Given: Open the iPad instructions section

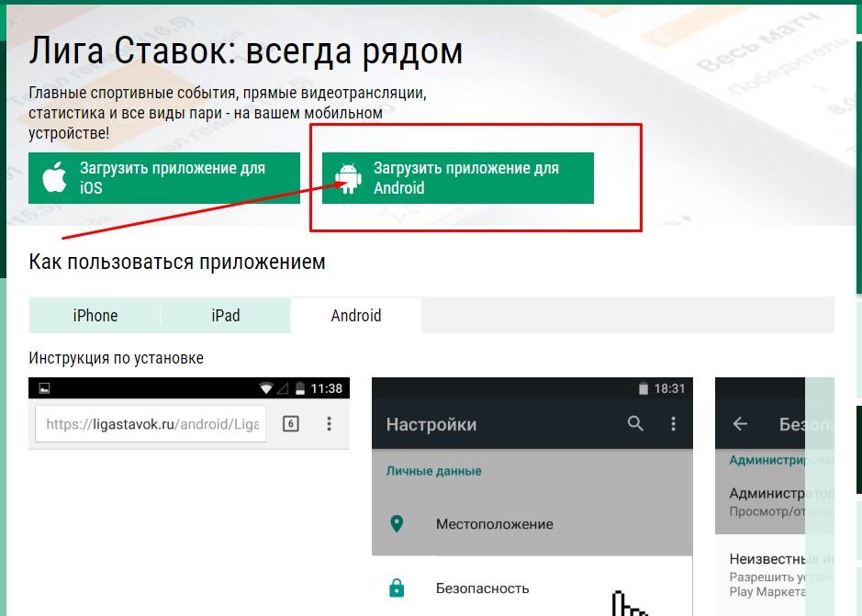Looking at the screenshot, I should (x=225, y=315).
